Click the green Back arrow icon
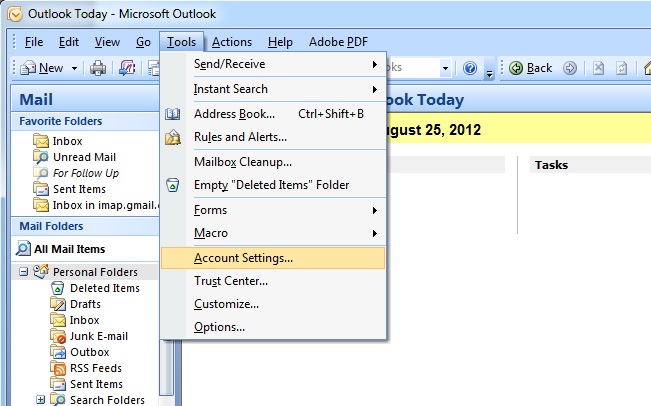The image size is (651, 406). (x=516, y=68)
